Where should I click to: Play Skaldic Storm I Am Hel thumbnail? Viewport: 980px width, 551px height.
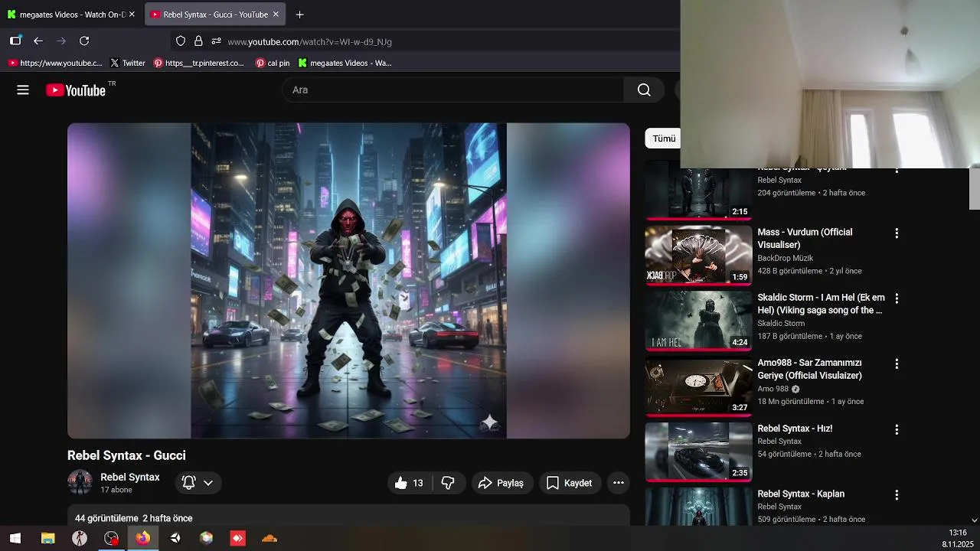(698, 321)
